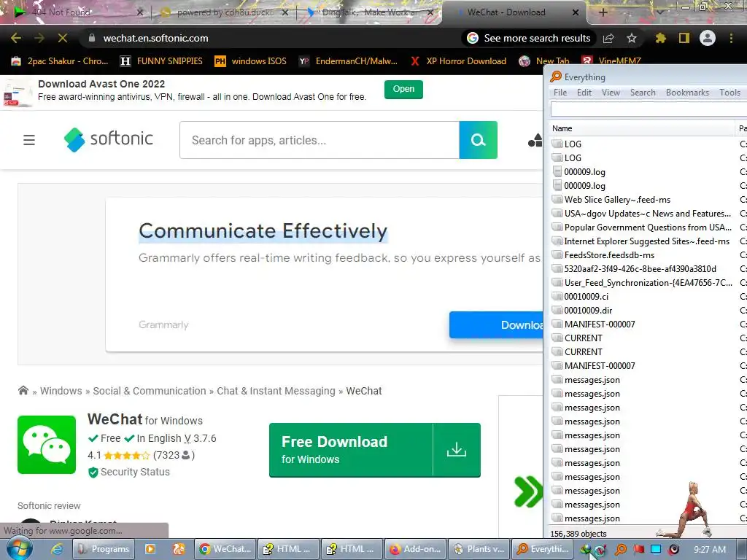Open View menu in Everything
The width and height of the screenshot is (747, 560).
[x=611, y=93]
